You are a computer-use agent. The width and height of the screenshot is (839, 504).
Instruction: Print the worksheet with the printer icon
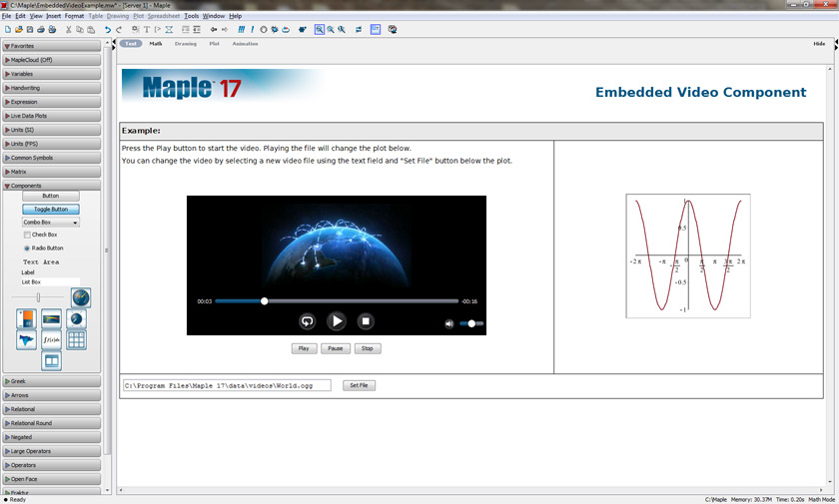[x=41, y=29]
